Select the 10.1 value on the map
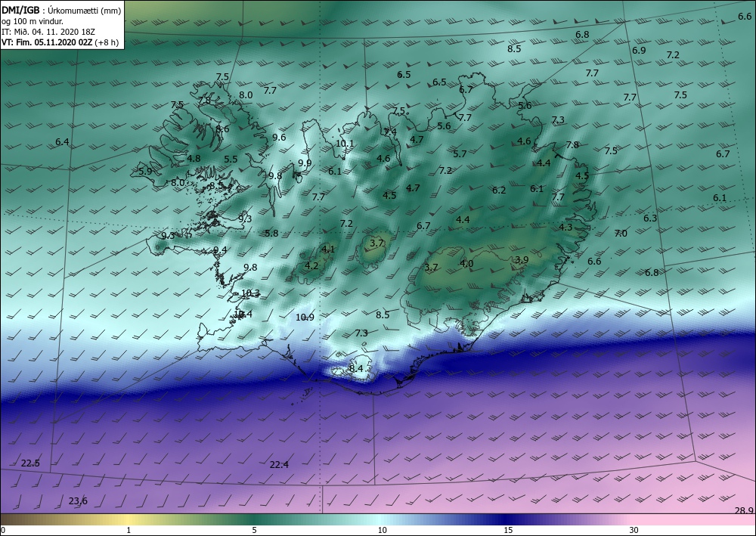The image size is (756, 536). (345, 143)
